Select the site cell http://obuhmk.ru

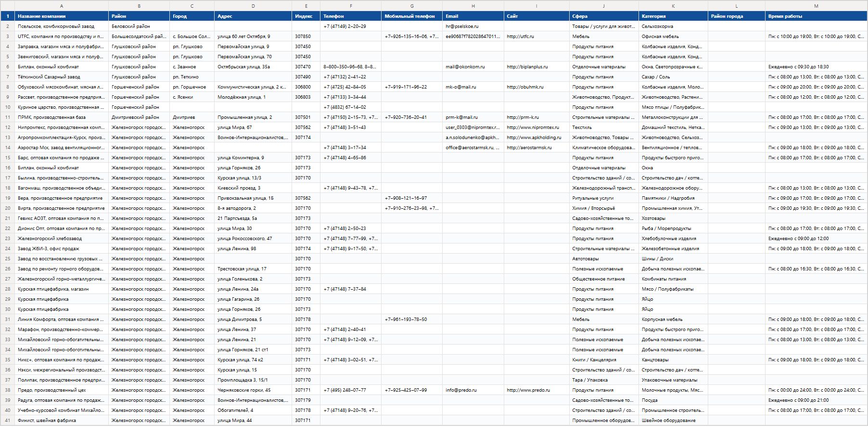(x=536, y=87)
